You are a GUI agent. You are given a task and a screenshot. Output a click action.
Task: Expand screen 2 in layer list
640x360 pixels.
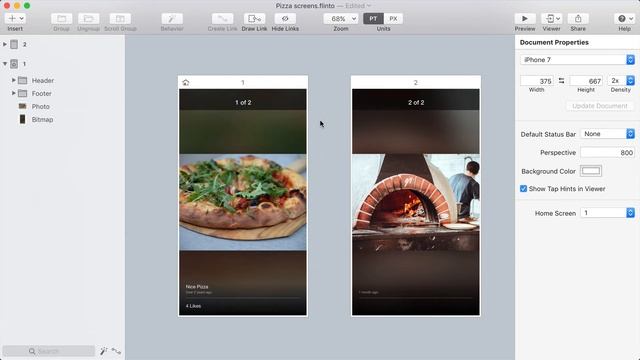[5, 44]
